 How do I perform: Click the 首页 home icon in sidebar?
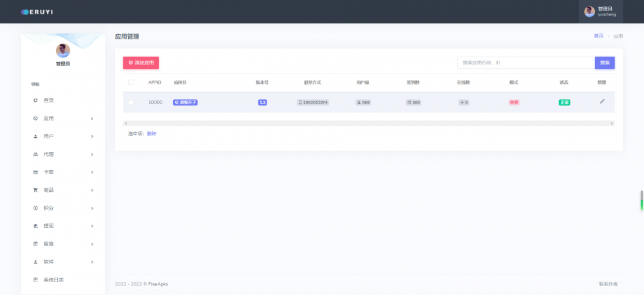click(35, 100)
